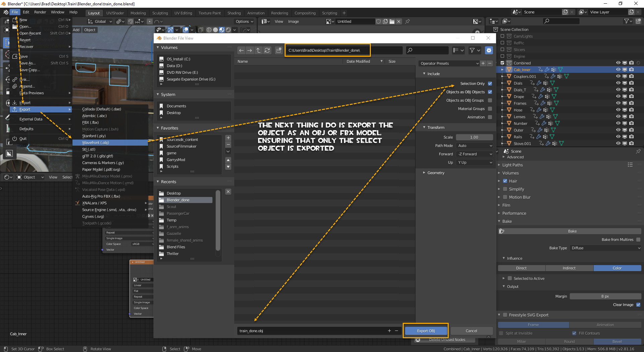Toggle the Direct influence button
Image resolution: width=644 pixels, height=352 pixels.
point(522,268)
